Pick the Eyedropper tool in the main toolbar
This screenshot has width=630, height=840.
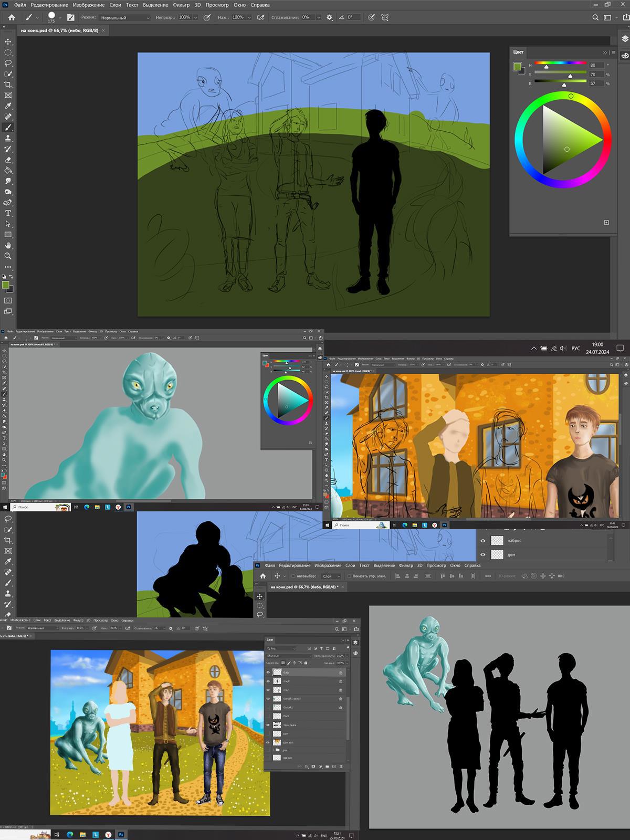(x=8, y=106)
